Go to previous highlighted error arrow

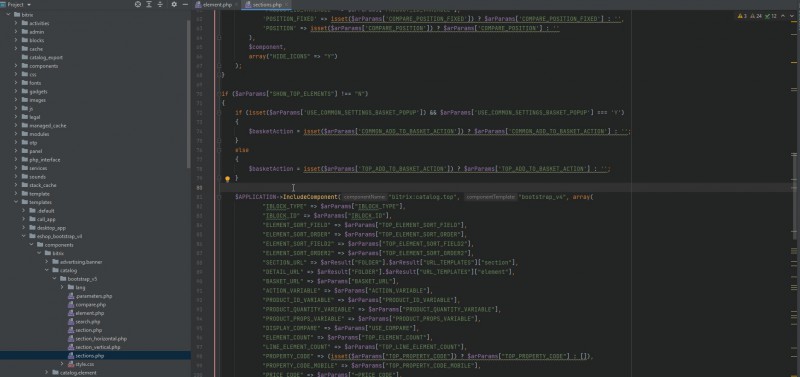784,16
